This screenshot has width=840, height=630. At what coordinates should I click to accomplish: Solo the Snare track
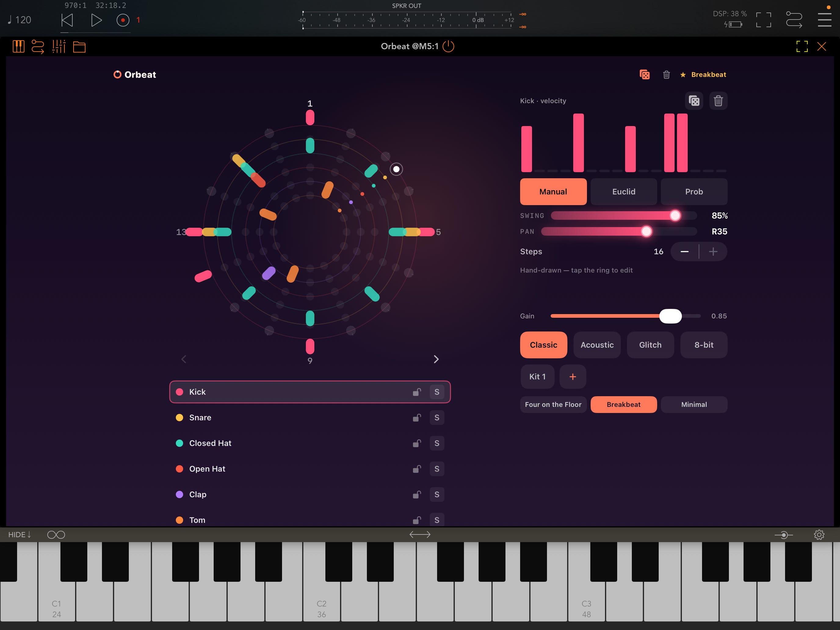(437, 418)
